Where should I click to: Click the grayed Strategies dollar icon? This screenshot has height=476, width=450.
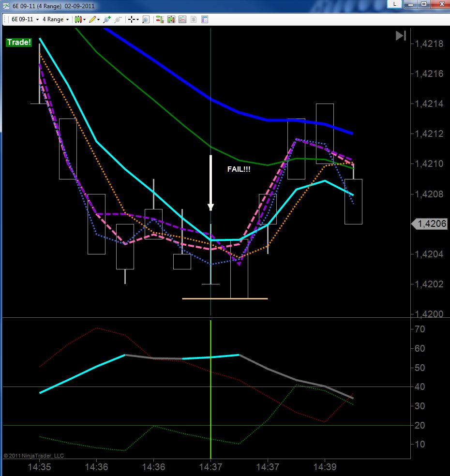194,20
